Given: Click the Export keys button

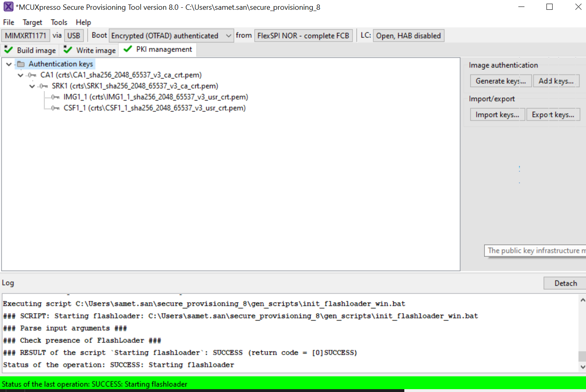Looking at the screenshot, I should pyautogui.click(x=553, y=114).
